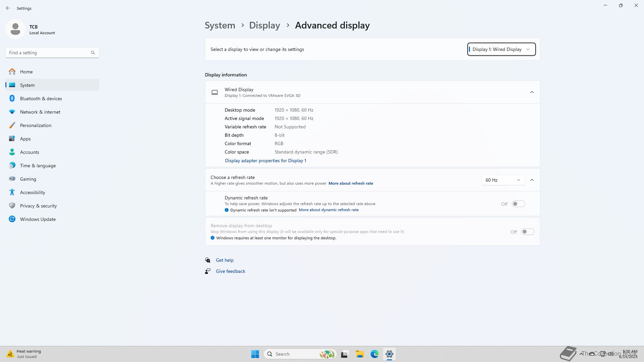Image resolution: width=644 pixels, height=362 pixels.
Task: Select Gaming in the sidebar
Action: click(x=28, y=179)
